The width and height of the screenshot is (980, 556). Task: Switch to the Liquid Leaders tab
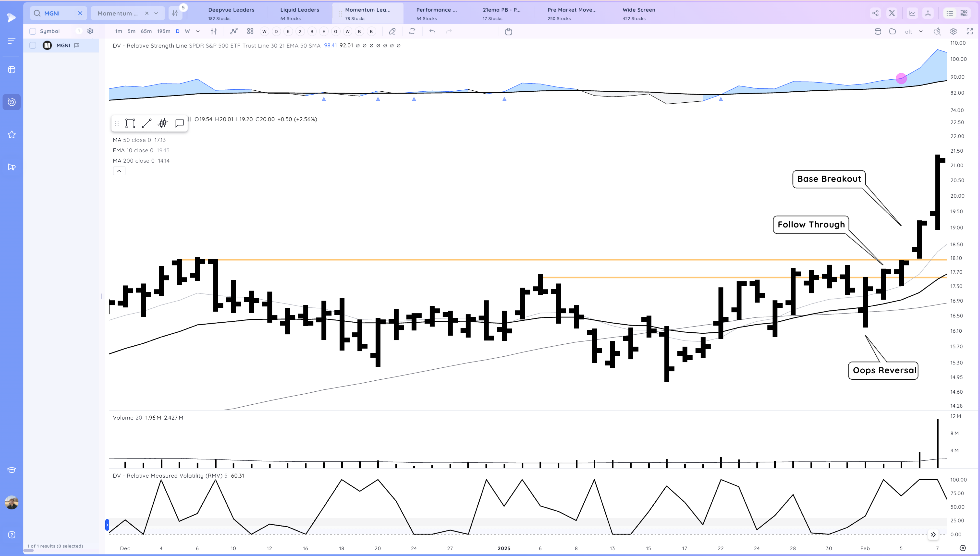[x=299, y=13]
